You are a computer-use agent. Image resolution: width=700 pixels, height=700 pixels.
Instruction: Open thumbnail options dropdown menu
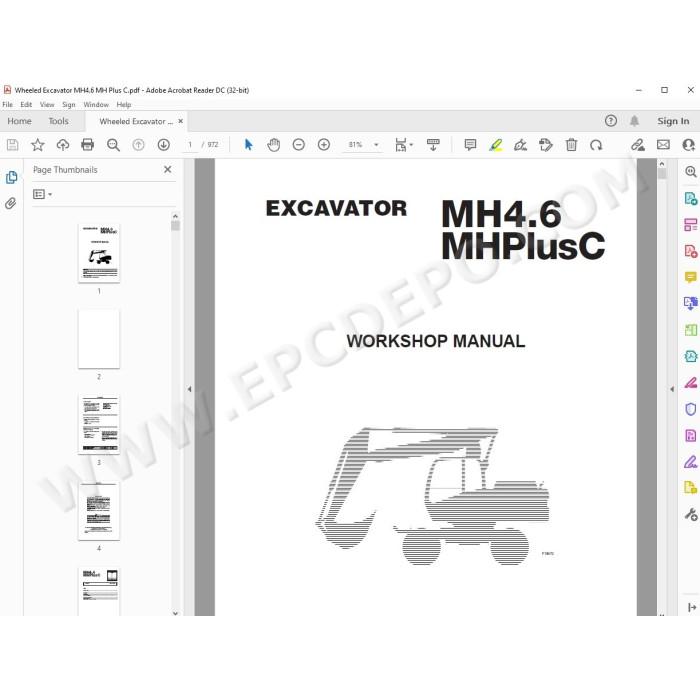[42, 194]
